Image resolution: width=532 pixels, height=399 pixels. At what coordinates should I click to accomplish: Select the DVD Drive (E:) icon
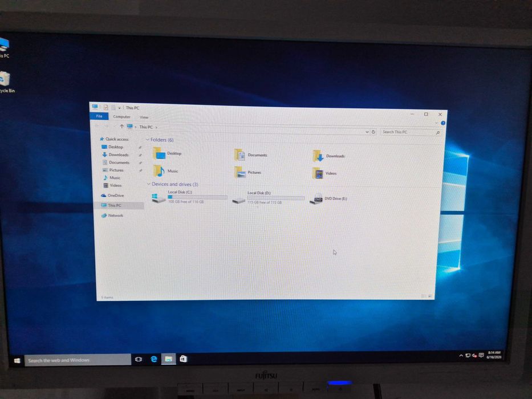point(316,199)
